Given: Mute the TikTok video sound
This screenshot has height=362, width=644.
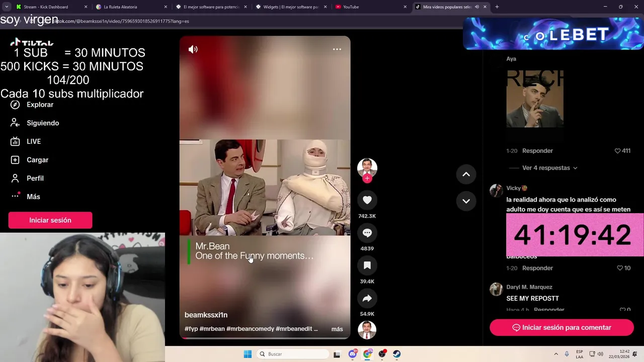Looking at the screenshot, I should click(193, 49).
